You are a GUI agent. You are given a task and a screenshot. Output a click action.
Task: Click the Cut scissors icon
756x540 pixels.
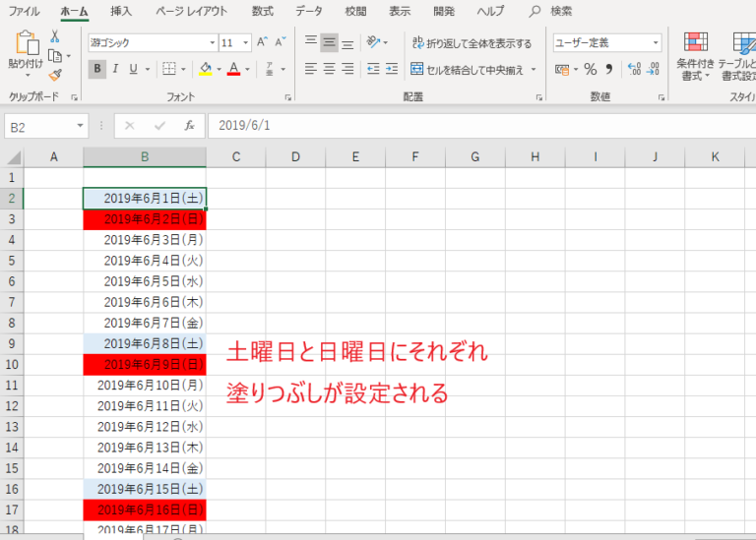(55, 35)
